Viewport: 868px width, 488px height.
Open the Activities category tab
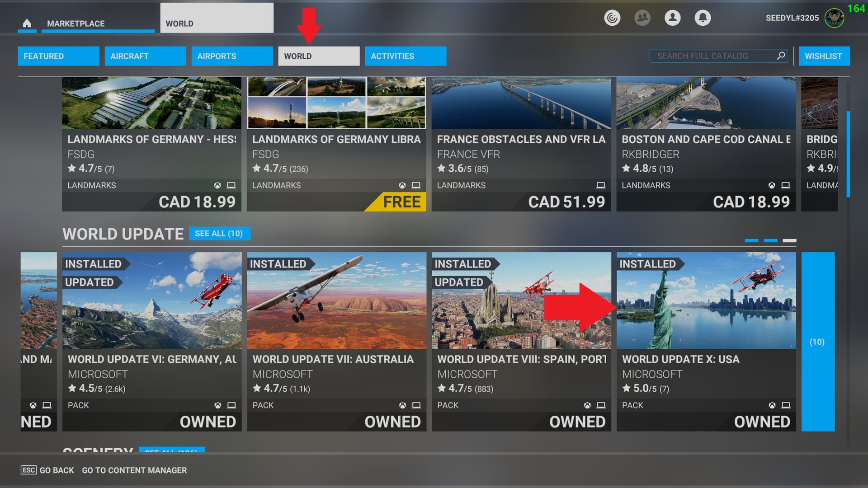click(406, 56)
